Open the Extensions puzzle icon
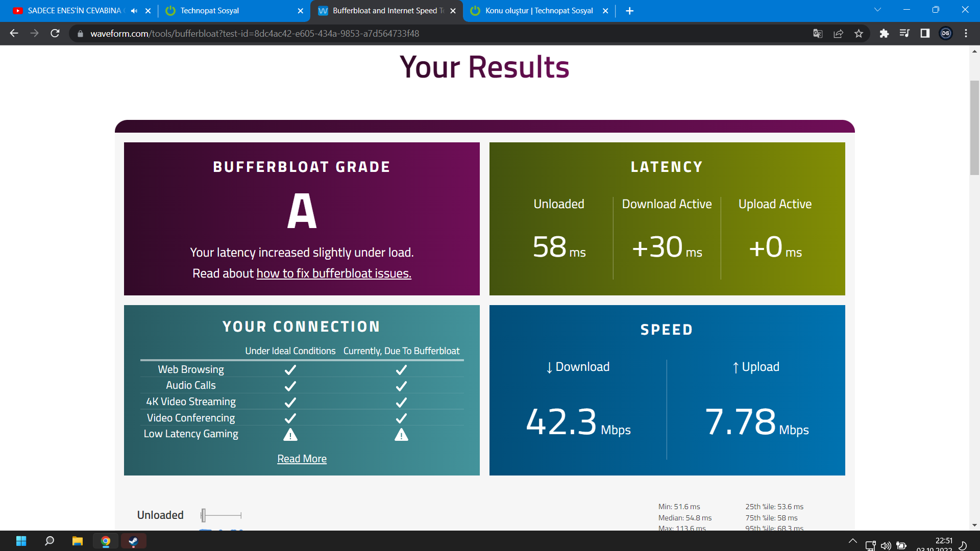The width and height of the screenshot is (980, 551). (x=884, y=33)
